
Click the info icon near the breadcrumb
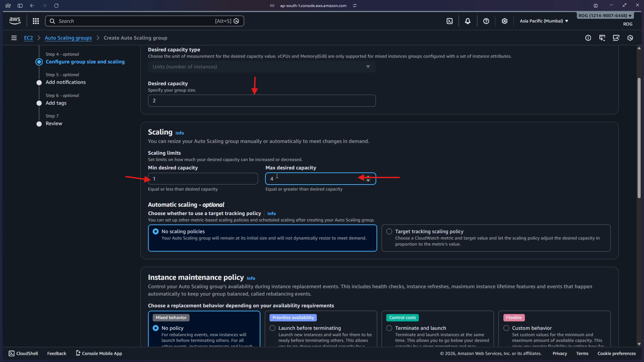point(588,38)
